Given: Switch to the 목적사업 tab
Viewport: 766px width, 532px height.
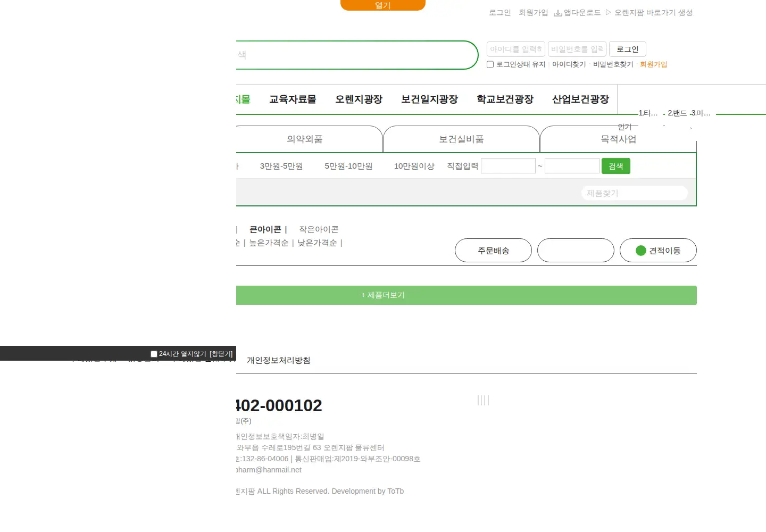Looking at the screenshot, I should [618, 139].
